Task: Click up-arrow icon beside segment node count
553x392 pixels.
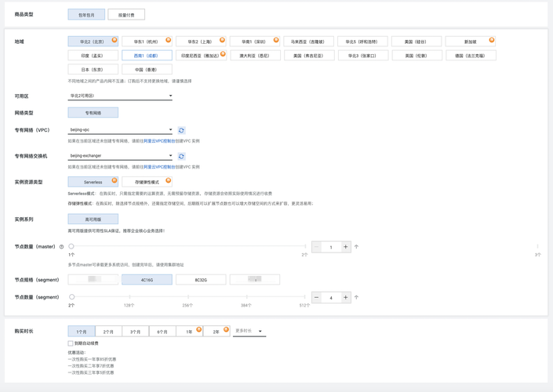Action: [357, 297]
